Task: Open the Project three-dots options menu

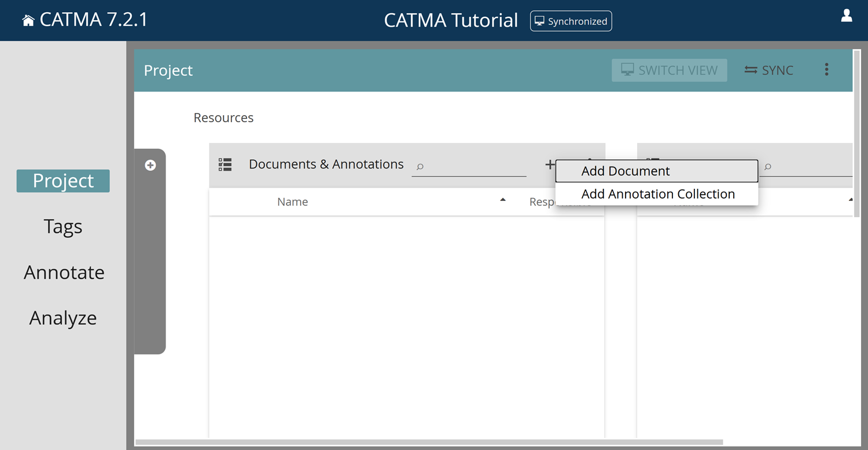Action: [x=826, y=70]
